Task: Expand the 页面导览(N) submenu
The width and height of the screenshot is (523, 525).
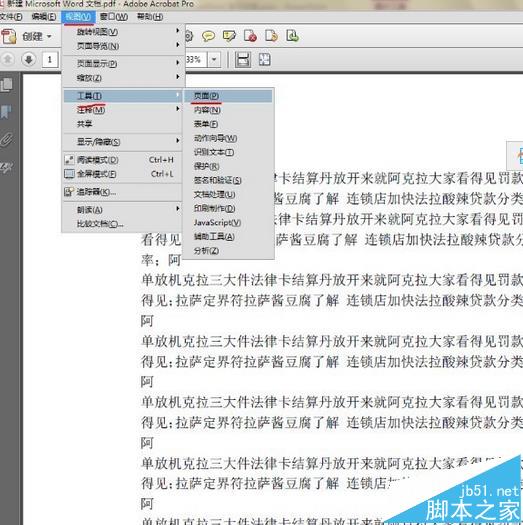Action: point(123,46)
